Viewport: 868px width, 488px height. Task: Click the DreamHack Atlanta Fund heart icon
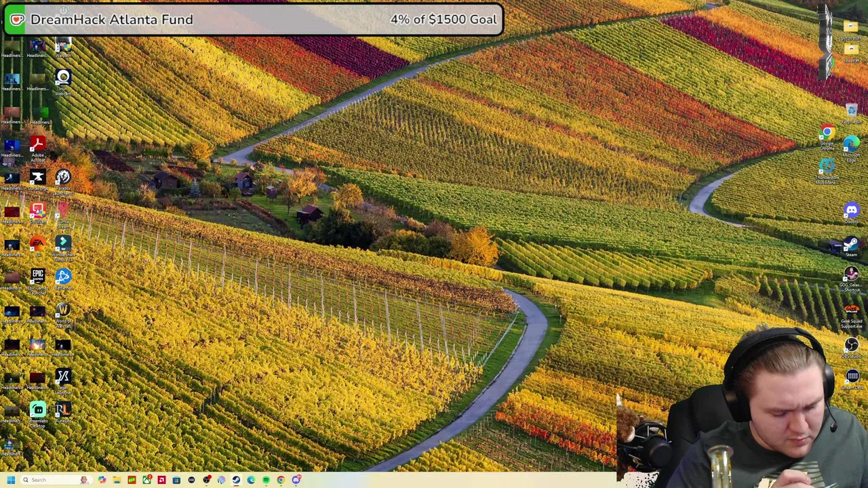[x=18, y=20]
